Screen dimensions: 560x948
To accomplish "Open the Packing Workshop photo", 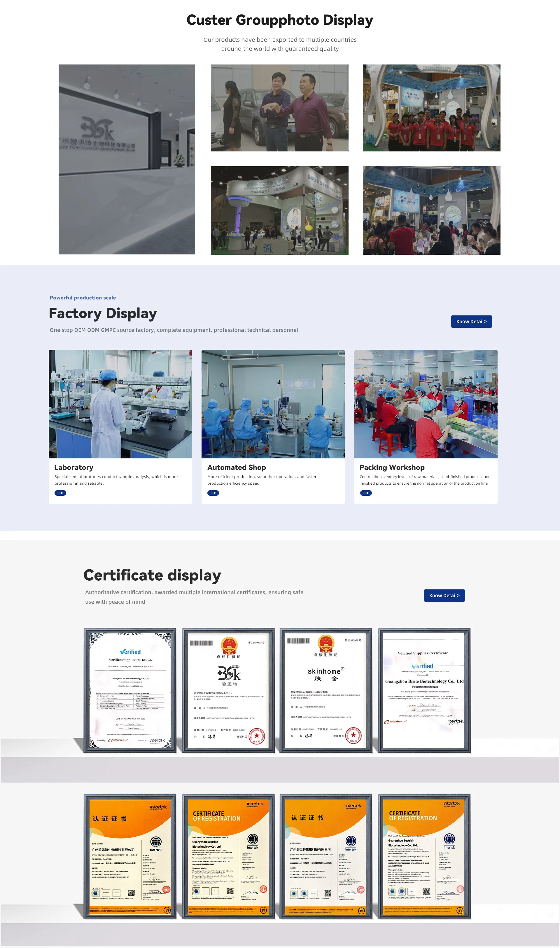I will 426,404.
